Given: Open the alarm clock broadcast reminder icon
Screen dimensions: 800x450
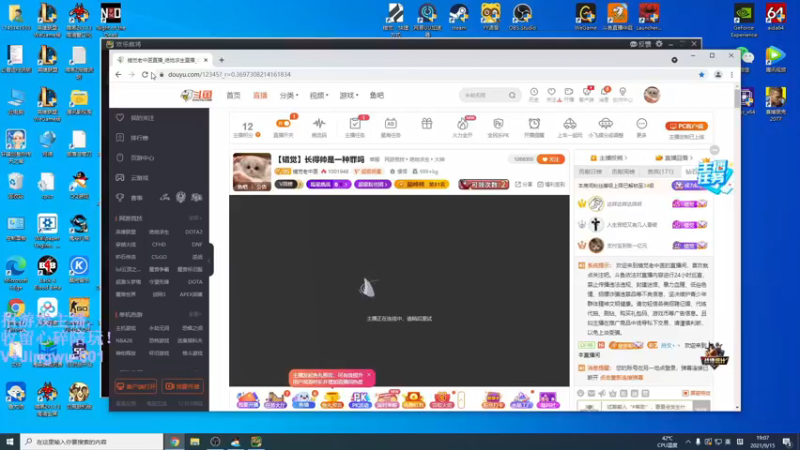Looking at the screenshot, I should [x=534, y=123].
